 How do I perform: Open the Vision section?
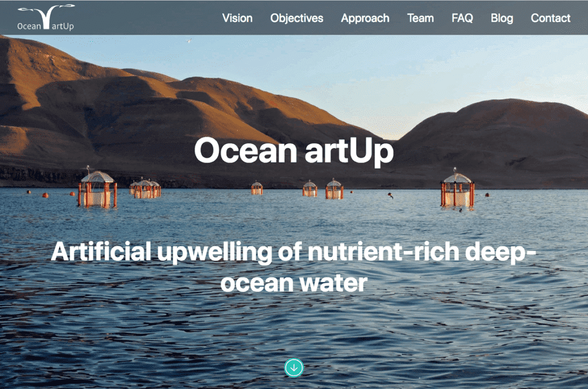point(237,18)
